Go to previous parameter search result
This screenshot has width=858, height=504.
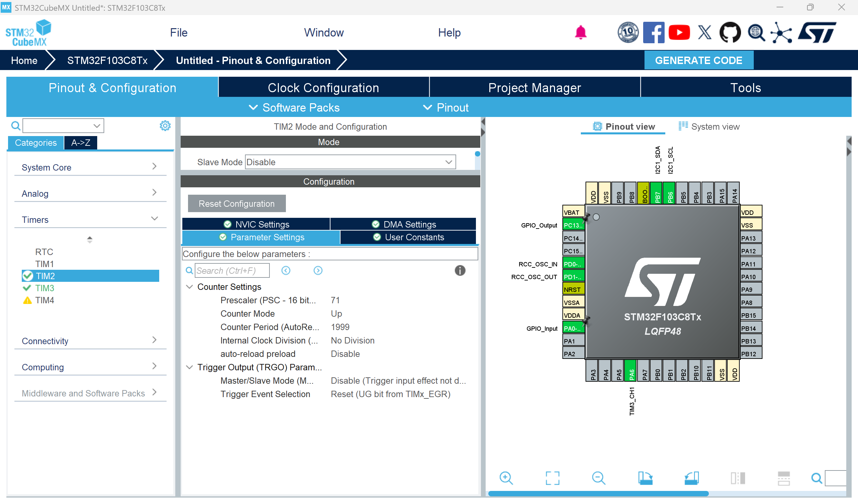[x=286, y=270]
